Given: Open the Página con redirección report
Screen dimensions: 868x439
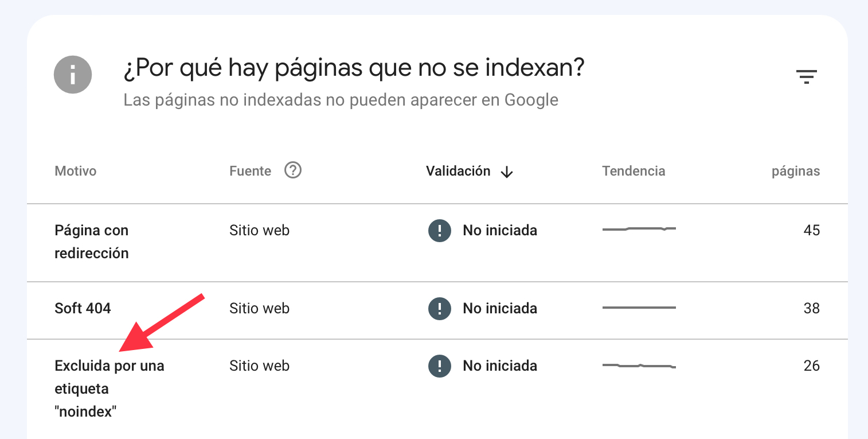Looking at the screenshot, I should pos(91,241).
